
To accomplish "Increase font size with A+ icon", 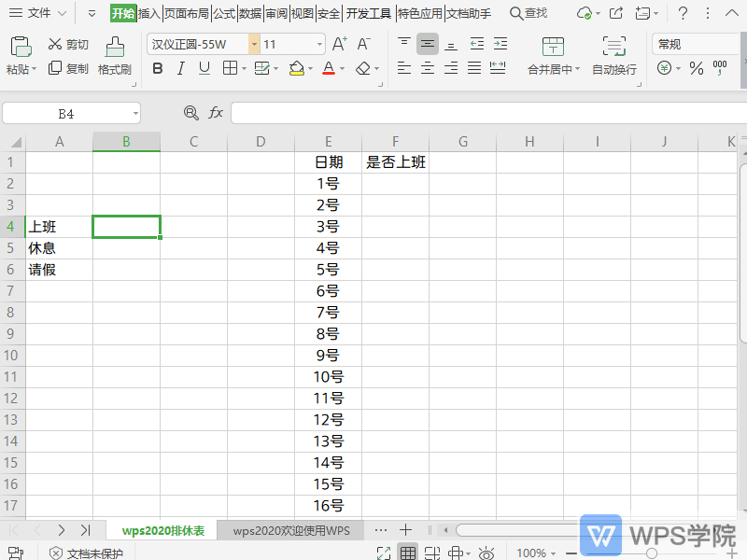I will 340,44.
